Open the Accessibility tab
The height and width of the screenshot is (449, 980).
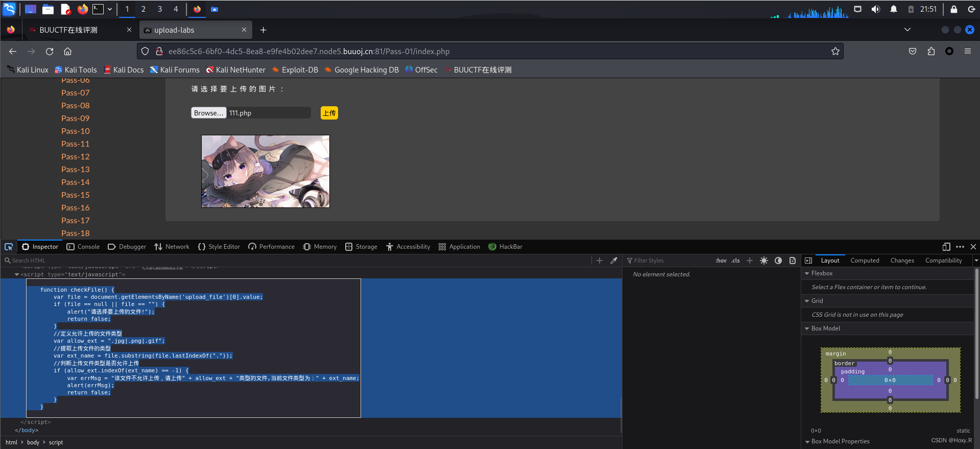point(408,247)
